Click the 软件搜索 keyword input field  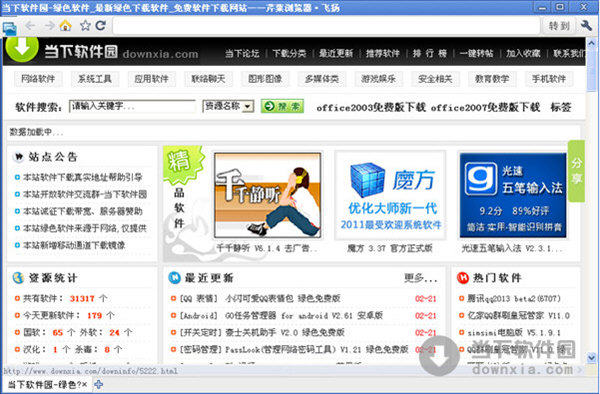point(132,106)
